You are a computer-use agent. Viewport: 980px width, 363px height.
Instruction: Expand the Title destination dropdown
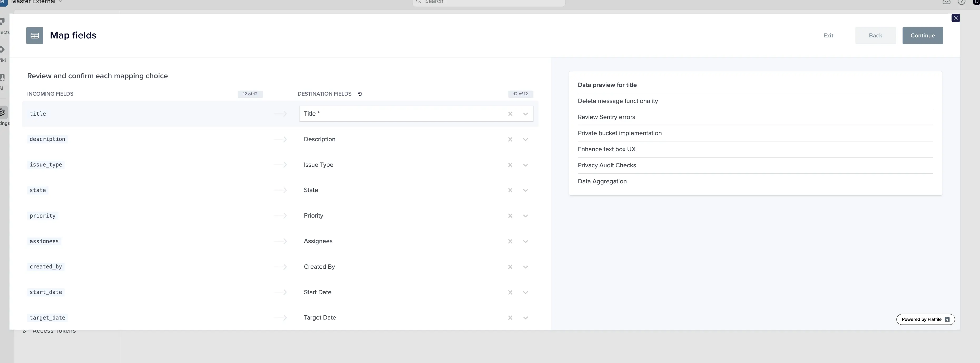click(525, 114)
